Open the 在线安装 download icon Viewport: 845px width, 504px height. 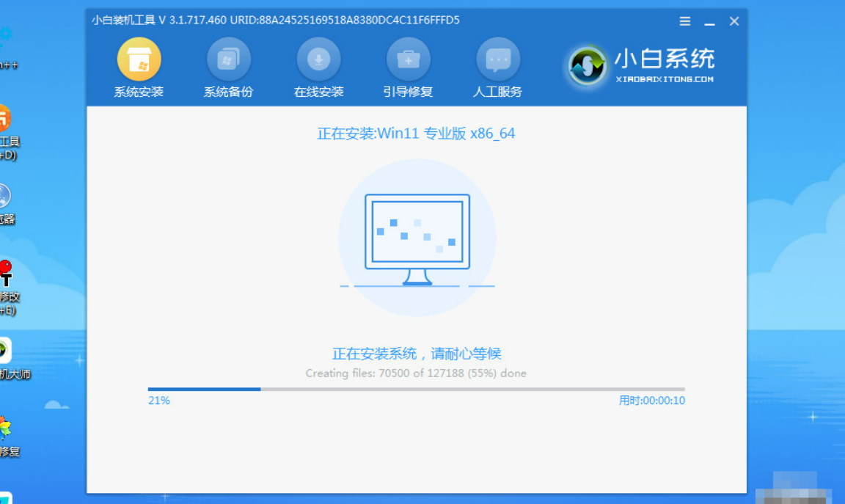(x=318, y=59)
